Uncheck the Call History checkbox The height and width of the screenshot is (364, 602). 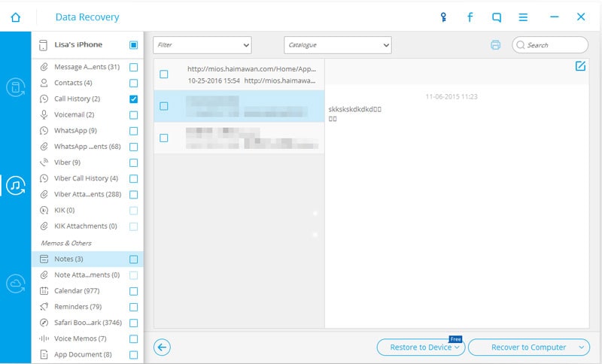[134, 99]
